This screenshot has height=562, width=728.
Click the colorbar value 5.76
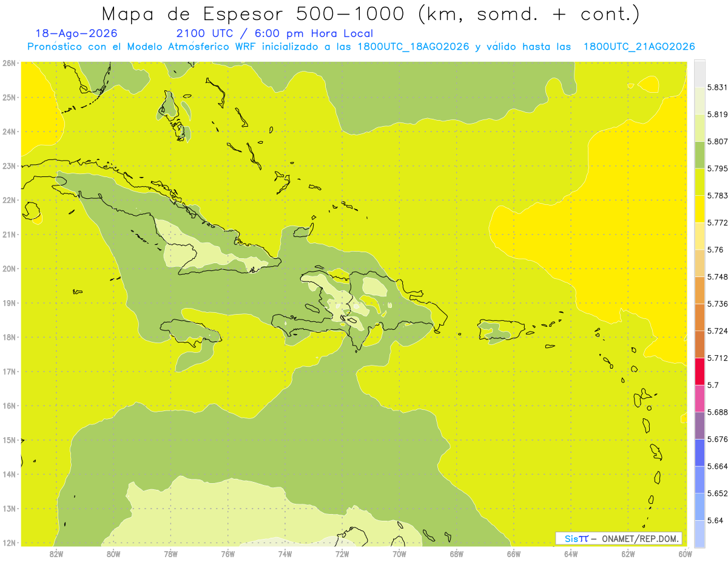715,250
